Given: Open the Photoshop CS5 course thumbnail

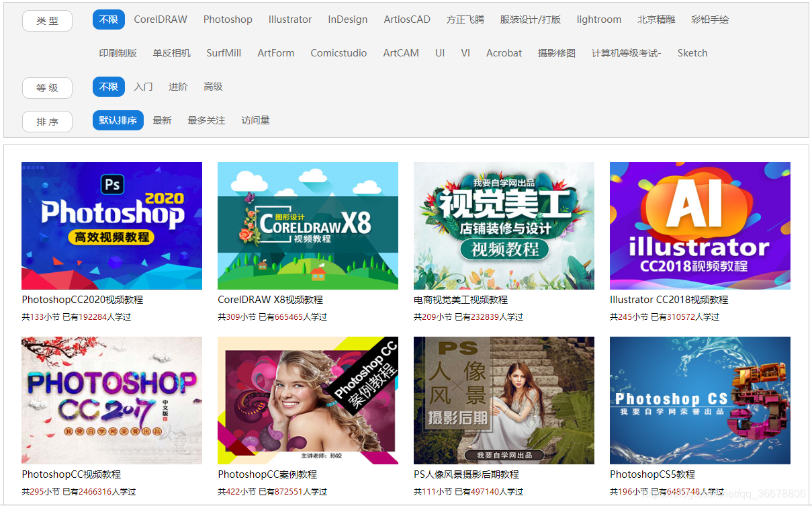Looking at the screenshot, I should (700, 400).
